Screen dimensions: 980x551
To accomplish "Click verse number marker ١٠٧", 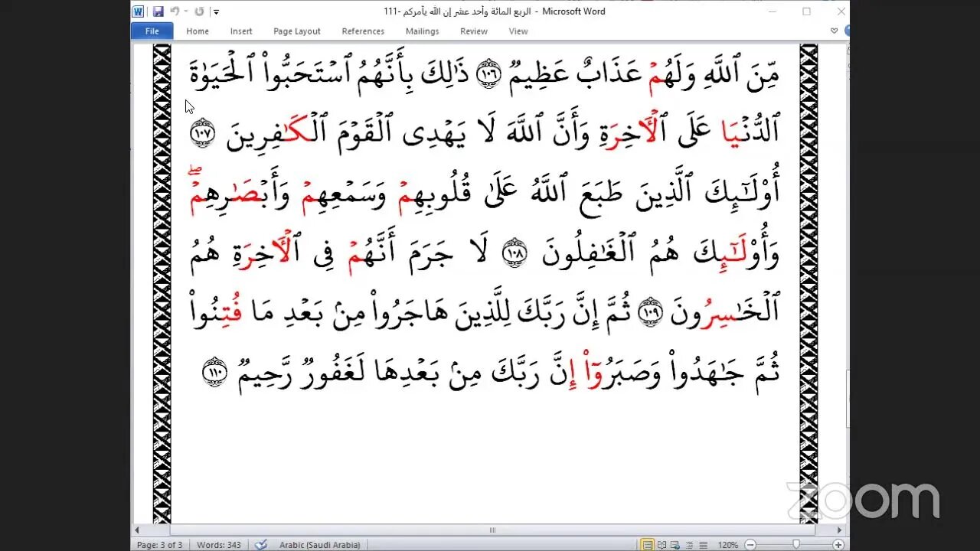I will pos(202,135).
